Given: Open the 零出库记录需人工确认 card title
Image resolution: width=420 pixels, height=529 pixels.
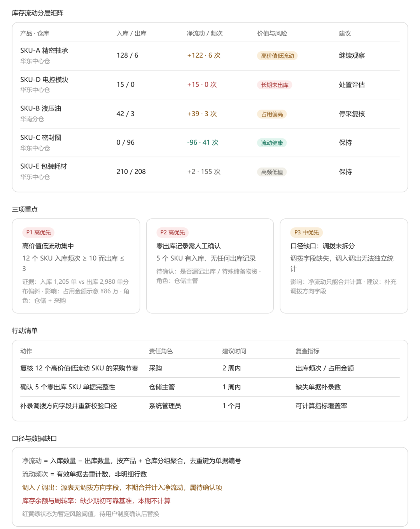Looking at the screenshot, I should [189, 246].
